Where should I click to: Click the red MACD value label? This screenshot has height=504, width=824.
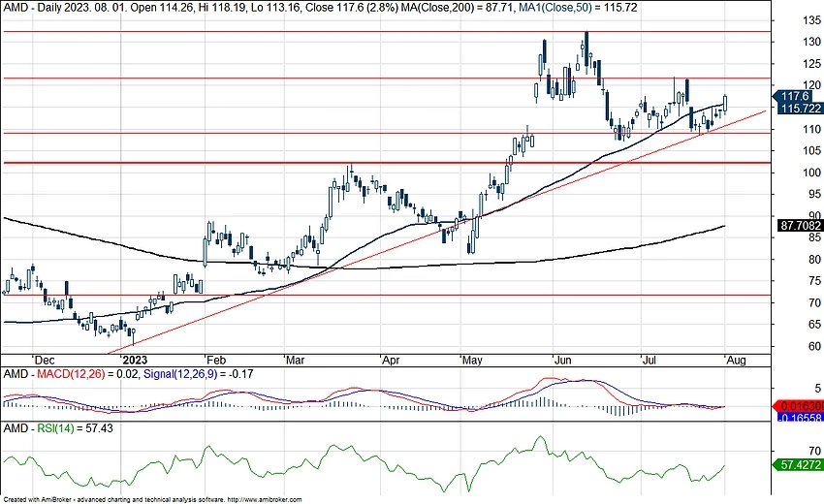pyautogui.click(x=800, y=406)
